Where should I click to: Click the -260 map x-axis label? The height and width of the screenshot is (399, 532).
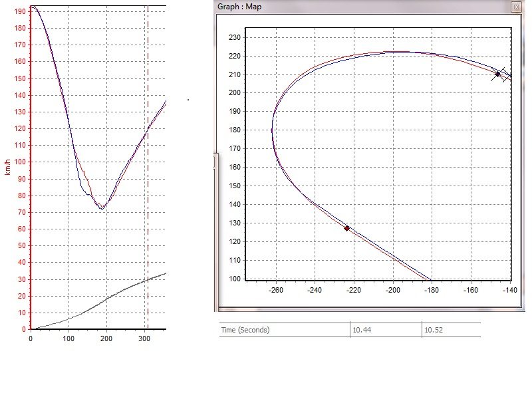coord(275,290)
